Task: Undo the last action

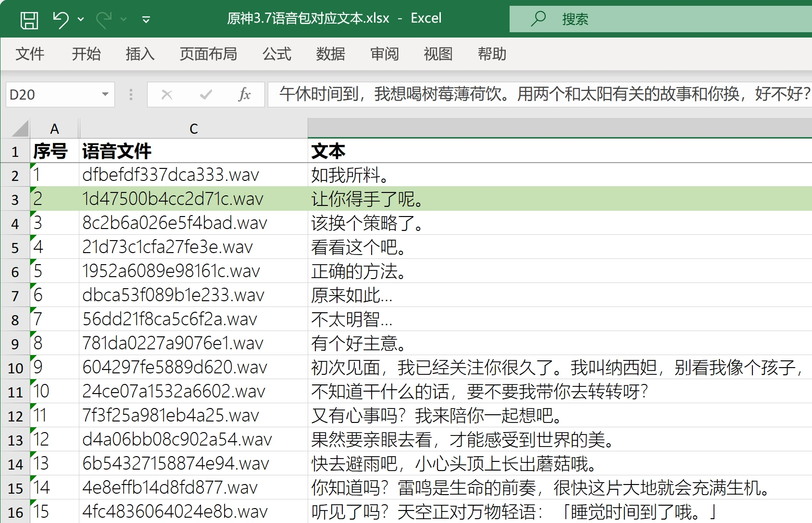Action: point(61,20)
